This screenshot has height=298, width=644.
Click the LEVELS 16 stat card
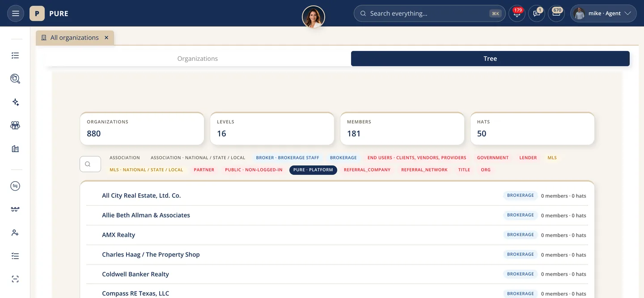tap(272, 128)
